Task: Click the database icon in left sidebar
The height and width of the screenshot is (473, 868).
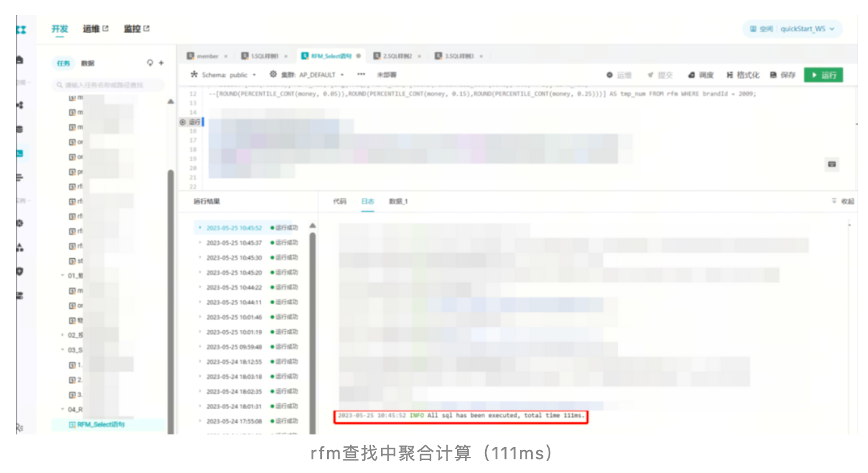Action: pyautogui.click(x=20, y=129)
